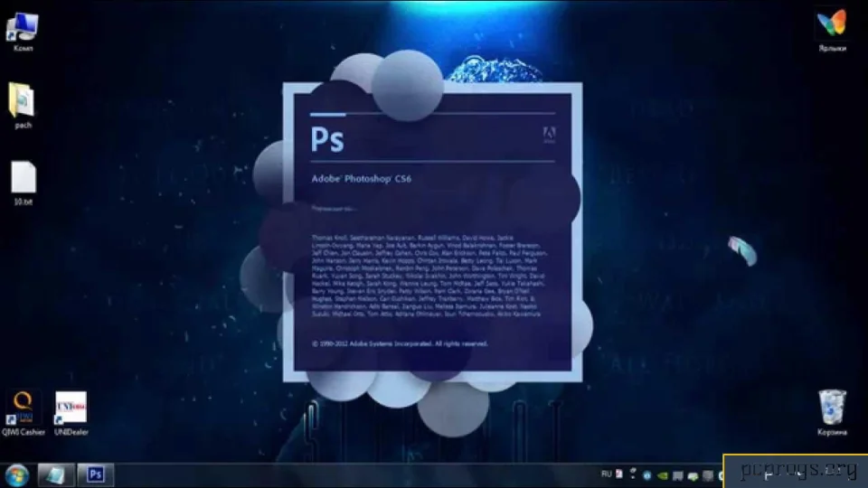Viewport: 868px width, 488px height.
Task: Open the butterfly shortcuts icon top-right
Action: pos(832,31)
